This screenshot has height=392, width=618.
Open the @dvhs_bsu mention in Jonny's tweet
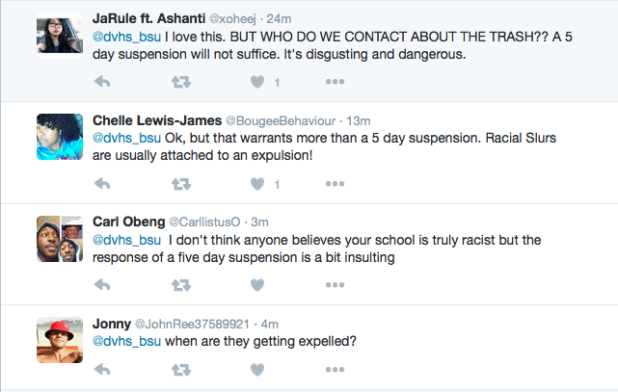point(127,341)
